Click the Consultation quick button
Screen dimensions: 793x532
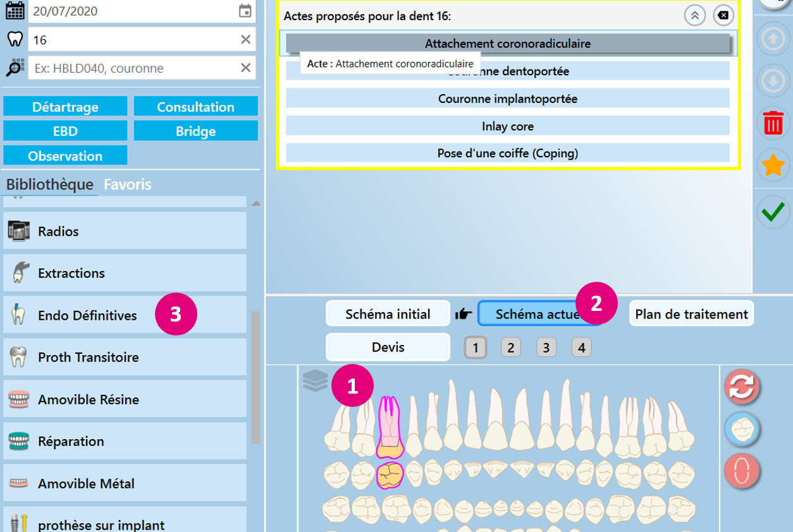click(195, 107)
